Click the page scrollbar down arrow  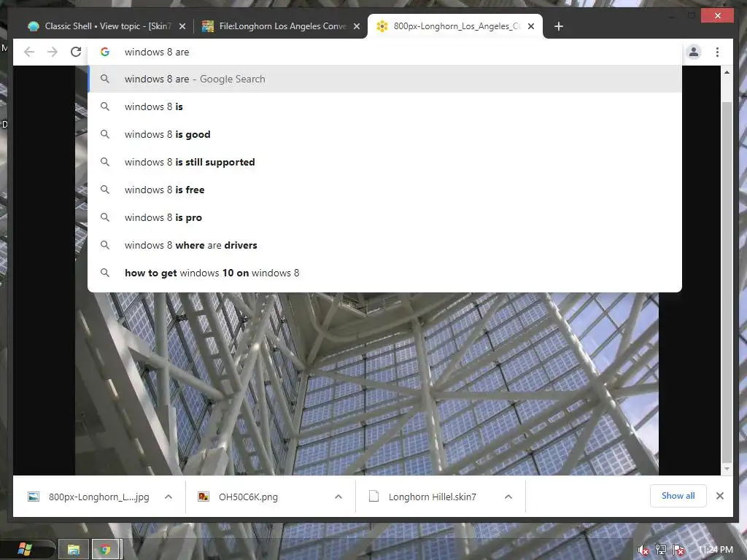(727, 469)
